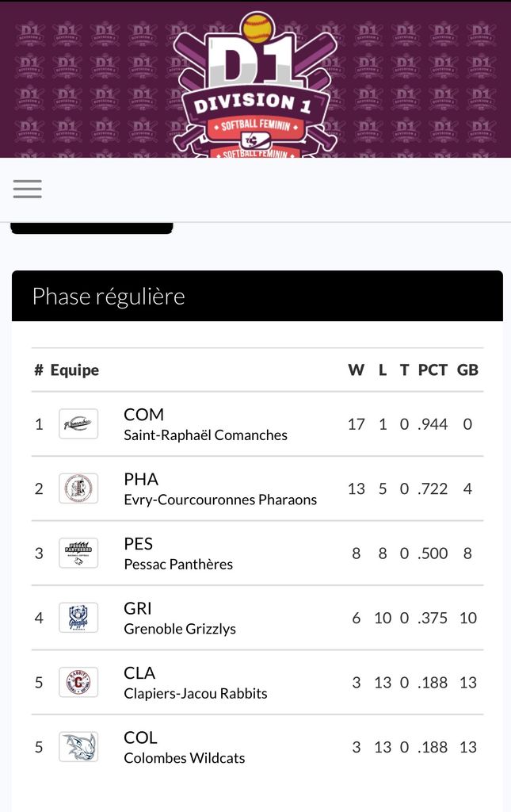Open the Evry-Courcouronnes Pharaons team link
The width and height of the screenshot is (511, 812).
pyautogui.click(x=220, y=500)
